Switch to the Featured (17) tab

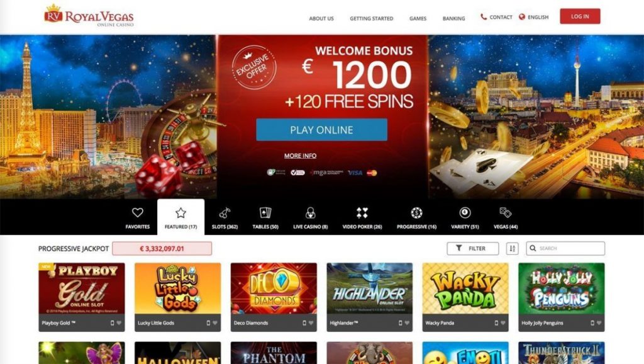180,217
